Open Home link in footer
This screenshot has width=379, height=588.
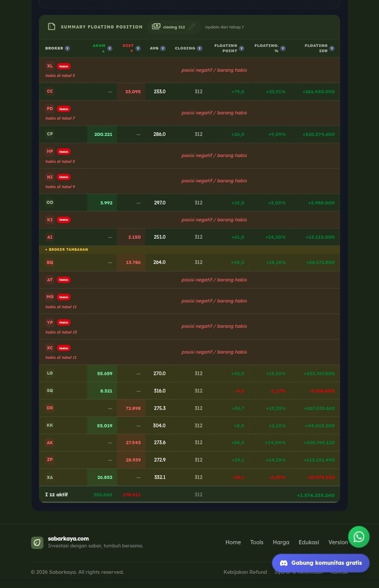pyautogui.click(x=233, y=542)
